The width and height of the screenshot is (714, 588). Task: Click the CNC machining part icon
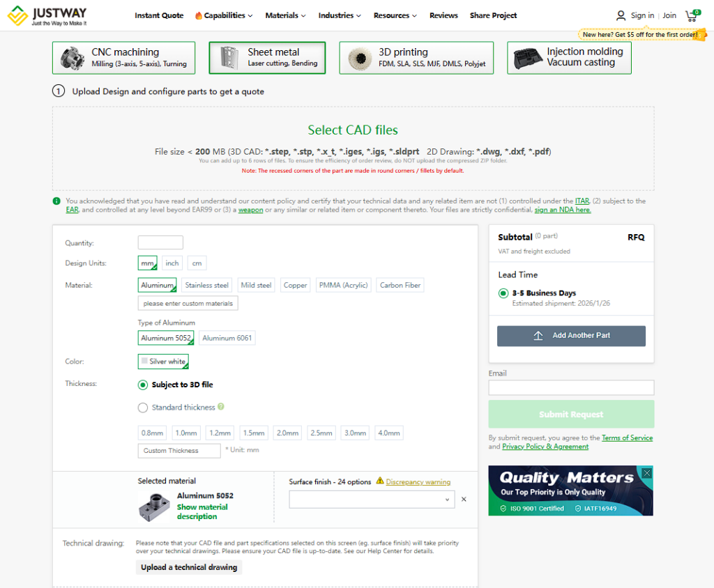pos(72,58)
